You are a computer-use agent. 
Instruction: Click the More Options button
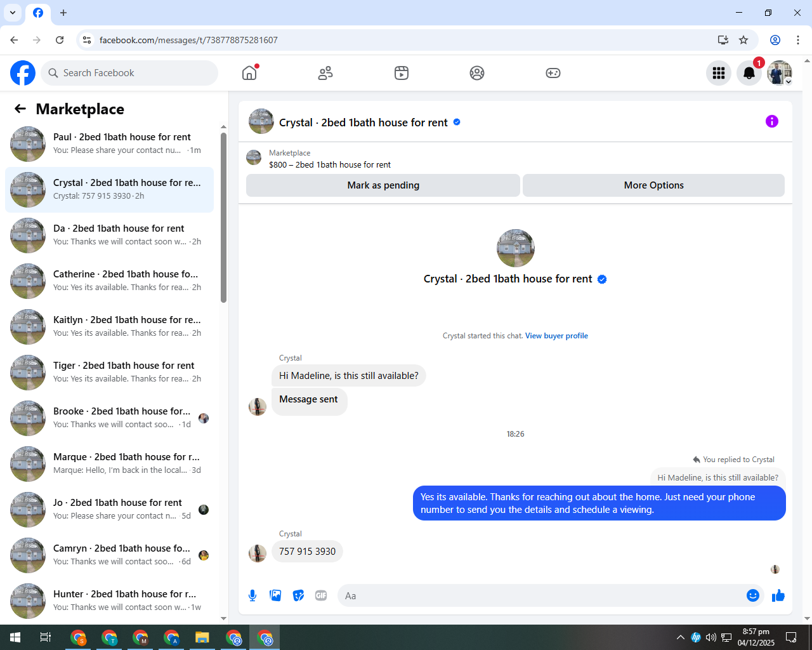tap(653, 185)
